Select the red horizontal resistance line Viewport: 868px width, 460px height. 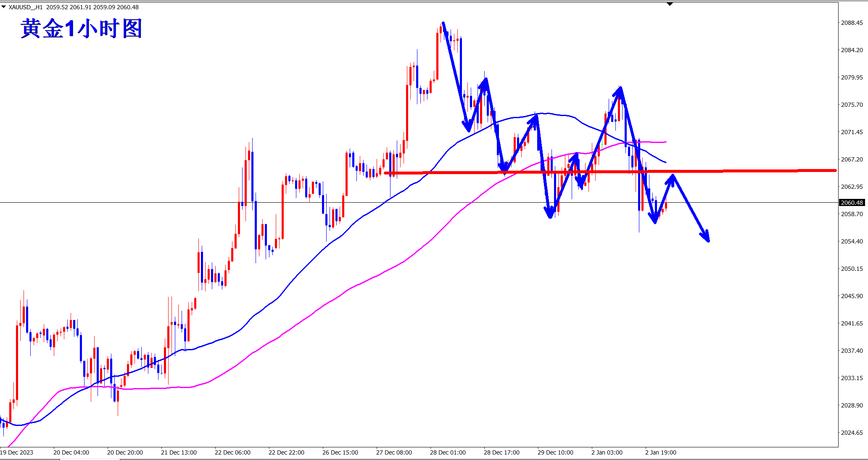[757, 171]
